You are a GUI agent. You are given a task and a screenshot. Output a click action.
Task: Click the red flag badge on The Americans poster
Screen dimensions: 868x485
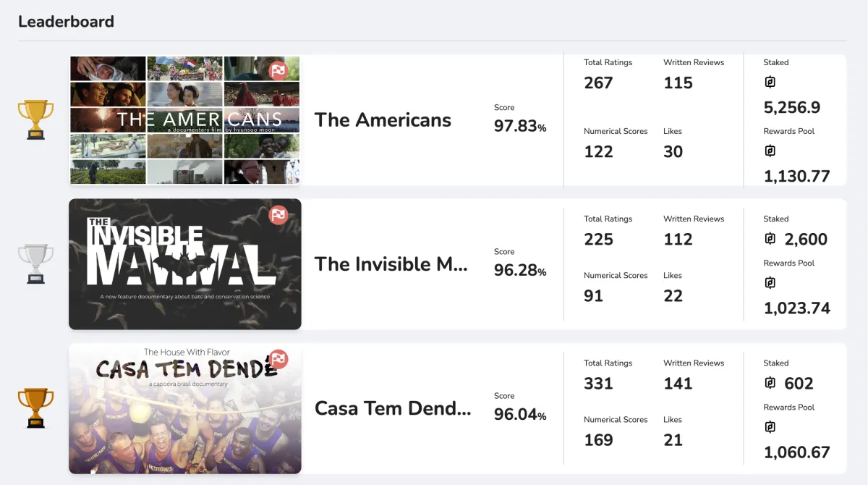(279, 69)
